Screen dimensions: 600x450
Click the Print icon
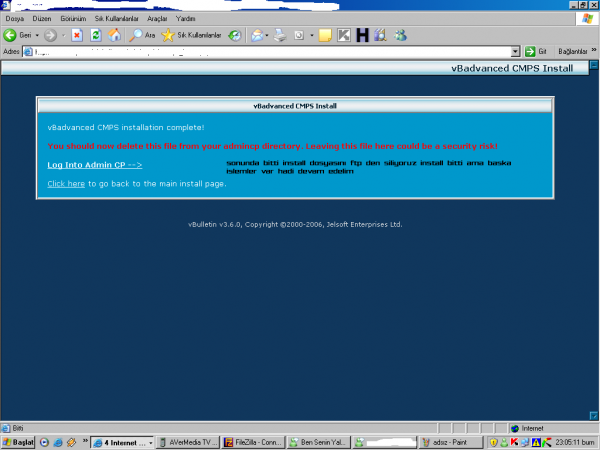coord(280,35)
